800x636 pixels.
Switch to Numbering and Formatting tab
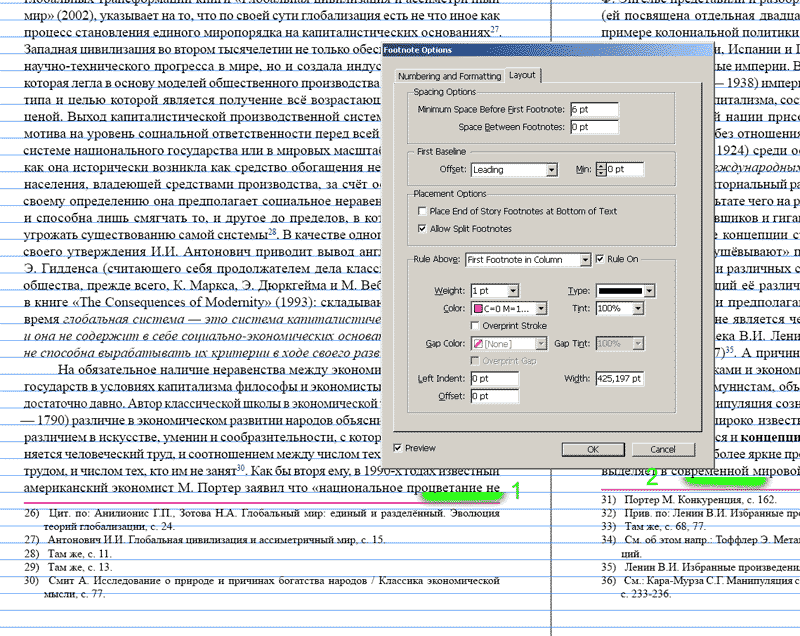(x=449, y=76)
